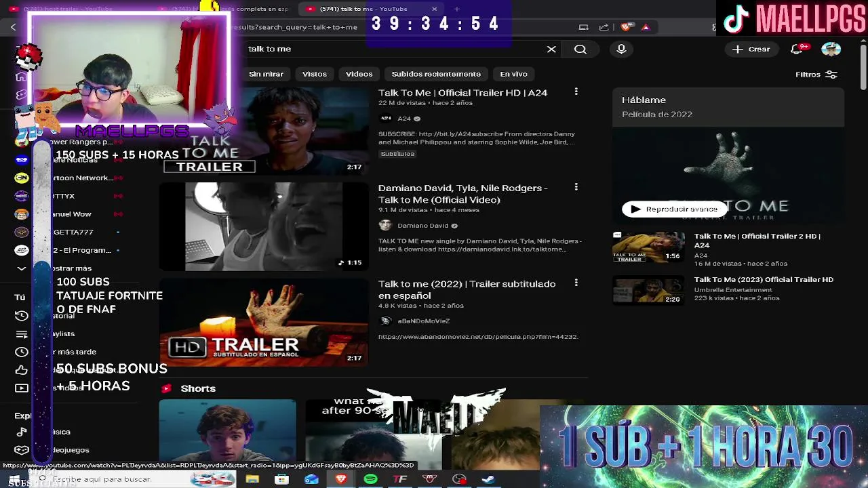
Task: Click Brave Rewards triangle icon
Action: pos(646,27)
